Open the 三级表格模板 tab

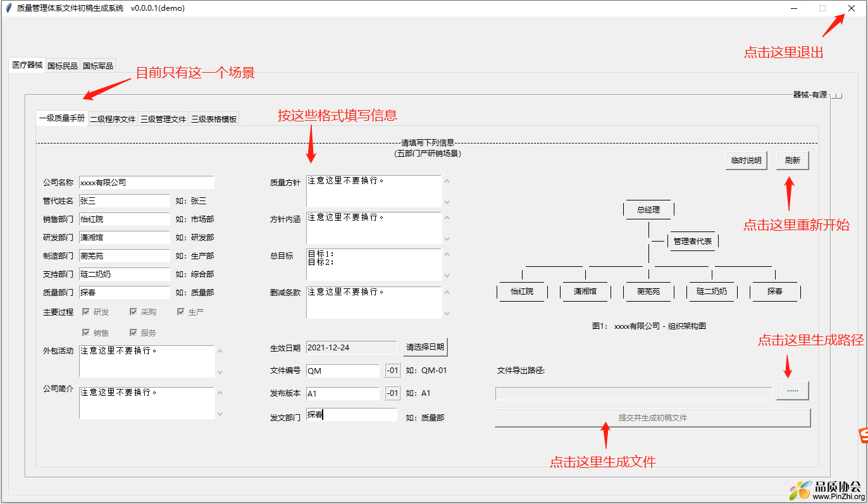[x=214, y=118]
